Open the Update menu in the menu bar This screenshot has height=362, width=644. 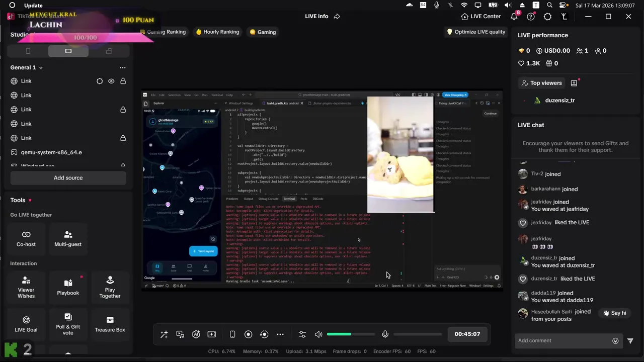pyautogui.click(x=33, y=6)
